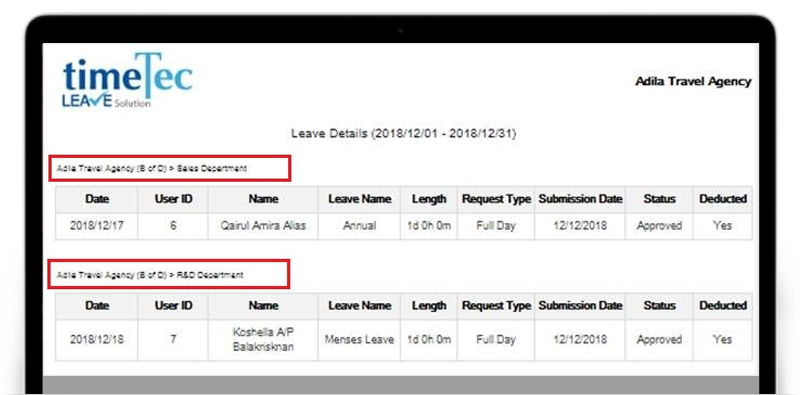Select date cell 2018/12/17
800x395 pixels.
click(x=97, y=226)
